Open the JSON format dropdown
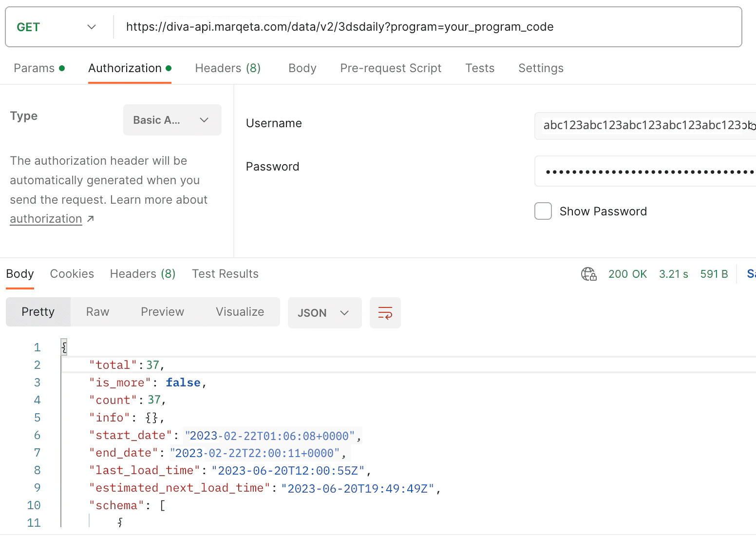This screenshot has width=756, height=536. 324,313
